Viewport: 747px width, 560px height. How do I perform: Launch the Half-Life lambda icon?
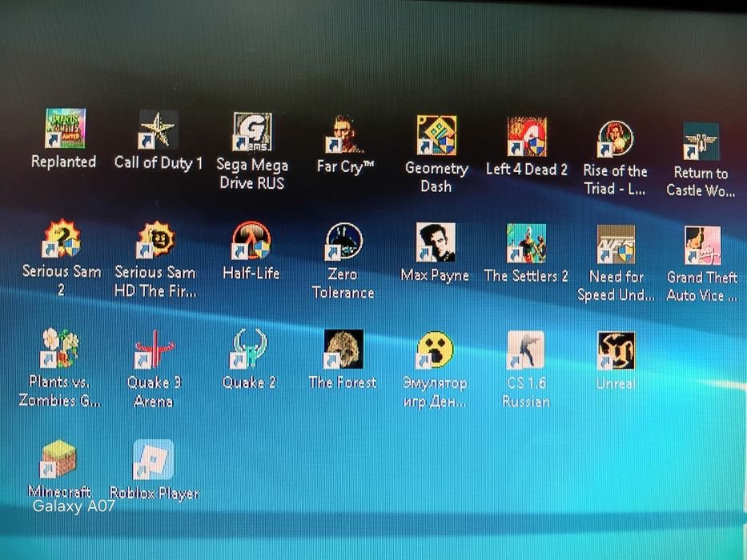click(x=251, y=241)
